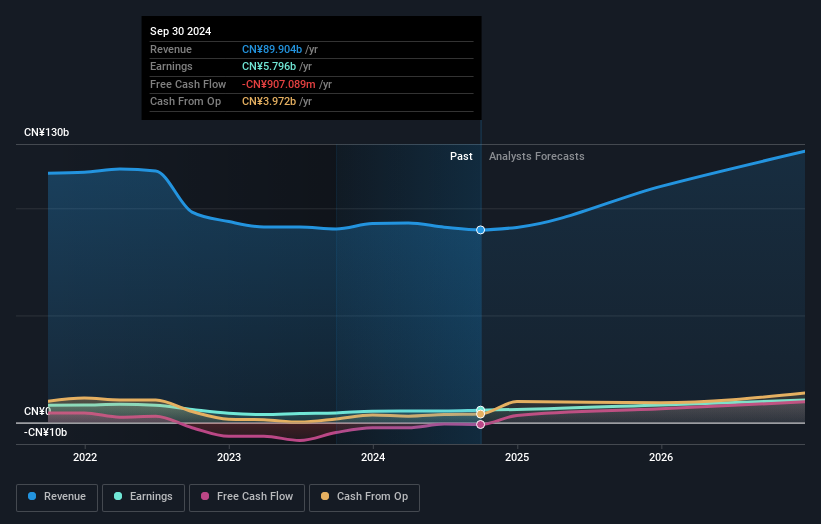Click the Past label on chart

(x=461, y=156)
